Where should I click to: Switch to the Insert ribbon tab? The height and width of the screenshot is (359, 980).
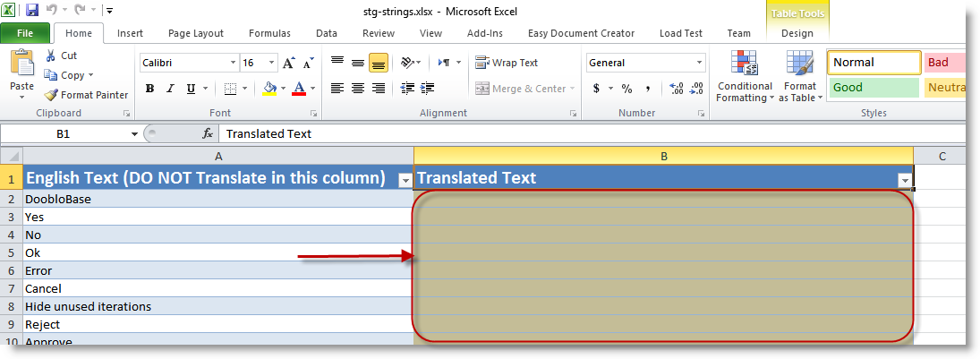[x=130, y=33]
